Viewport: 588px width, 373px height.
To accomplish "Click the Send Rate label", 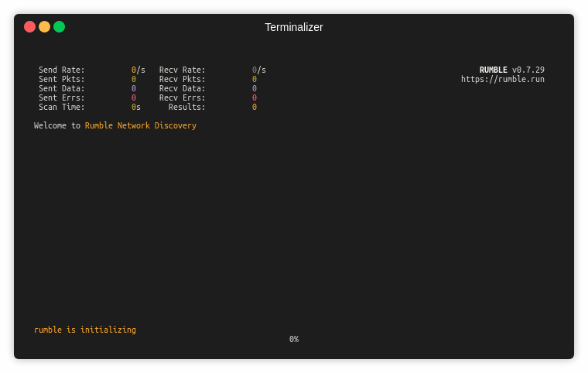I will point(62,70).
